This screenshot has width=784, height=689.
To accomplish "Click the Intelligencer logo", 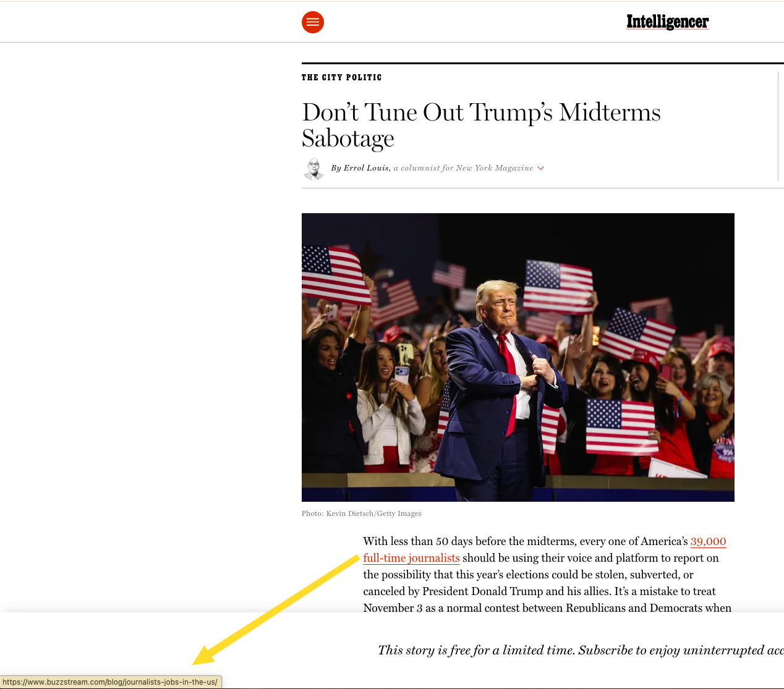I will [667, 22].
